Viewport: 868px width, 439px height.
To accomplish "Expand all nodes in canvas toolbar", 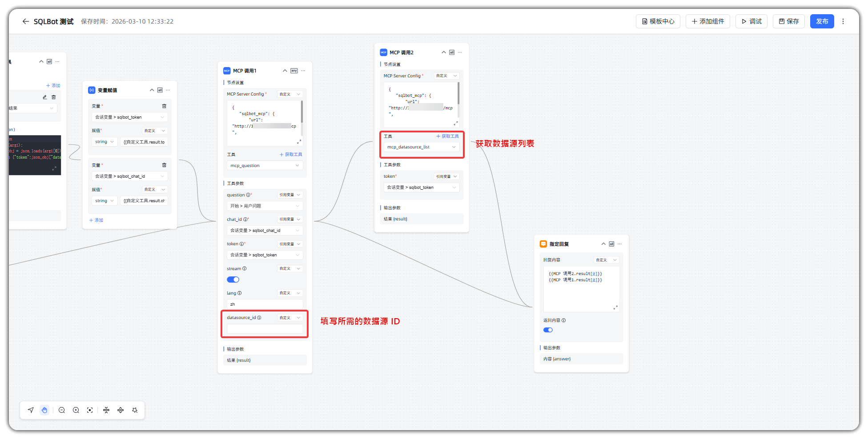I will pos(121,410).
